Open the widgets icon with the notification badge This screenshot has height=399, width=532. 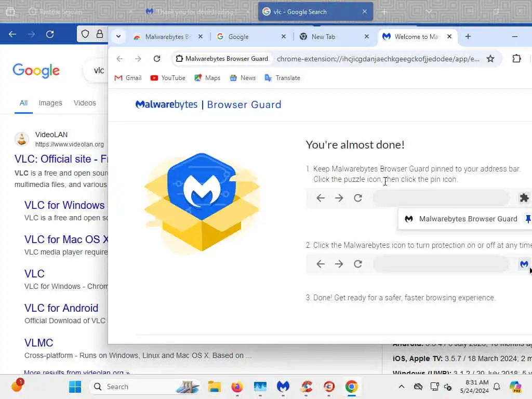(x=17, y=386)
